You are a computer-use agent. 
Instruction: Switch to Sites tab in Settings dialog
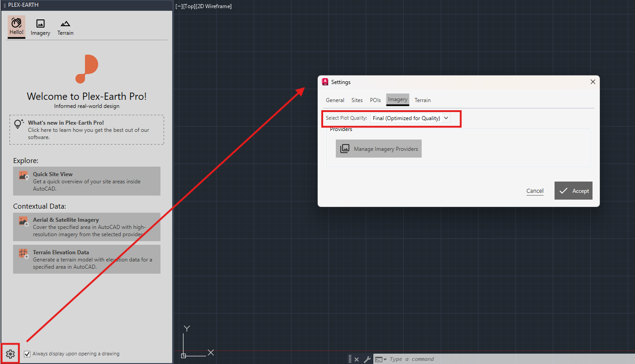coord(357,100)
